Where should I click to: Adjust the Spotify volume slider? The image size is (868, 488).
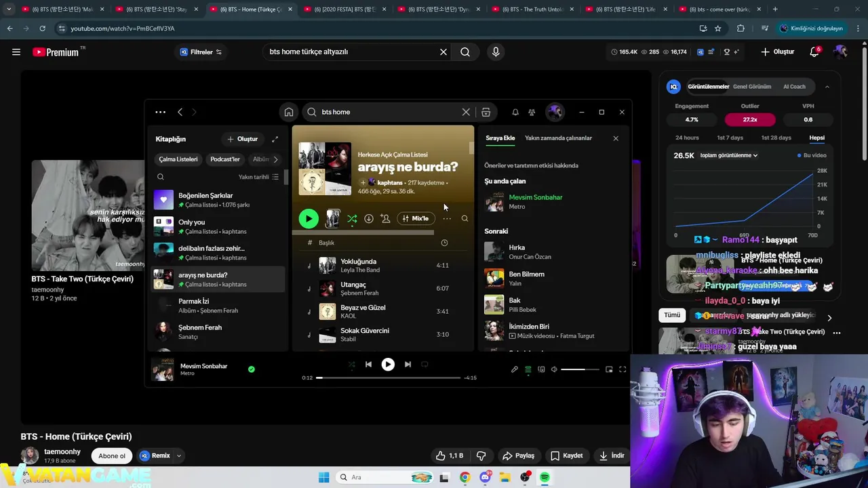(x=580, y=369)
